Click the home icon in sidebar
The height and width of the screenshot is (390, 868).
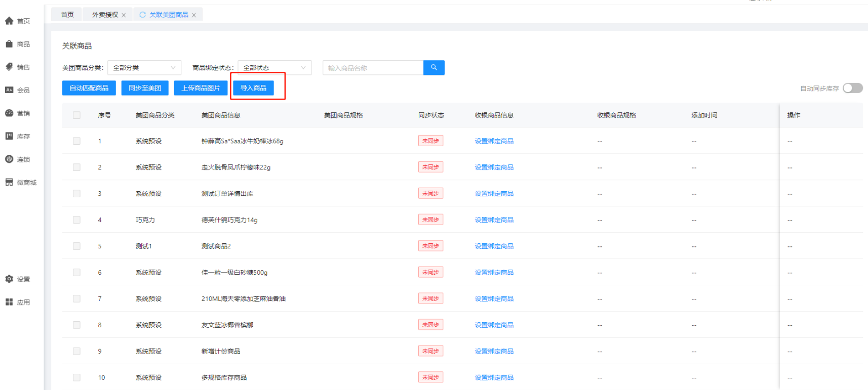[9, 21]
